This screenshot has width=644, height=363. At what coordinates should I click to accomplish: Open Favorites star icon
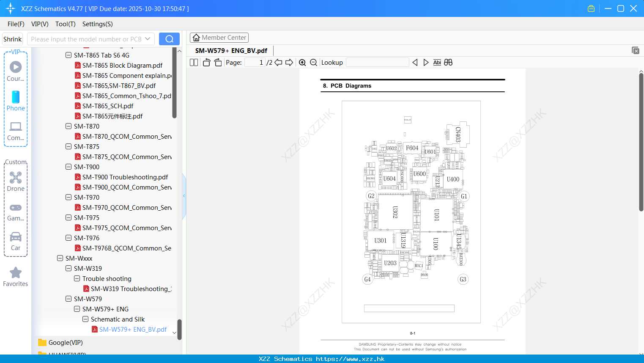point(16,277)
